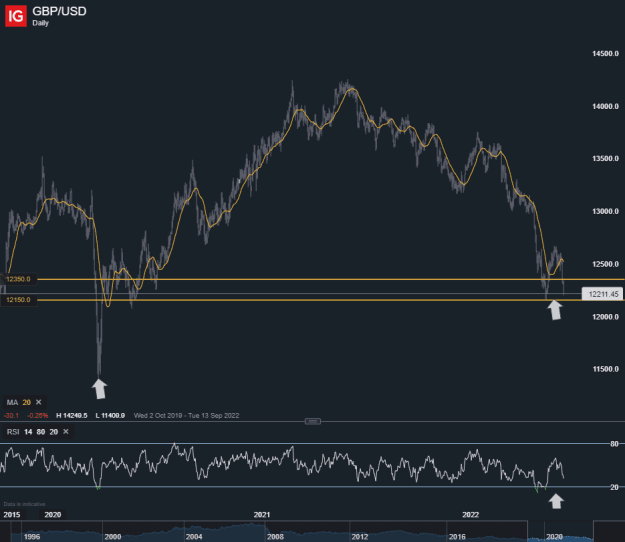Click the 14500.0 price axis label

click(605, 53)
